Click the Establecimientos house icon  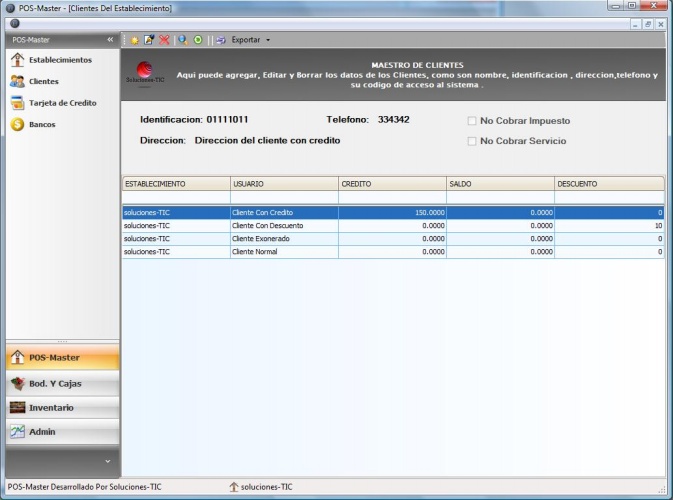click(17, 60)
